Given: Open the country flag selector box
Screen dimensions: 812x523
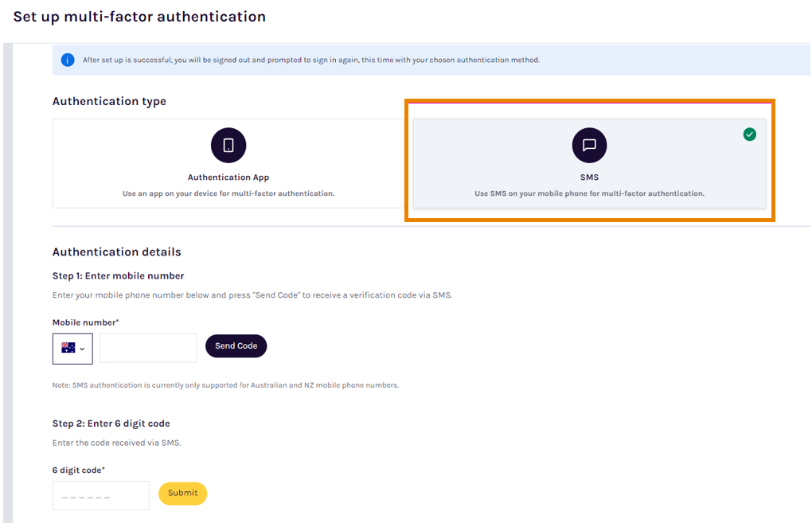Looking at the screenshot, I should click(x=72, y=349).
